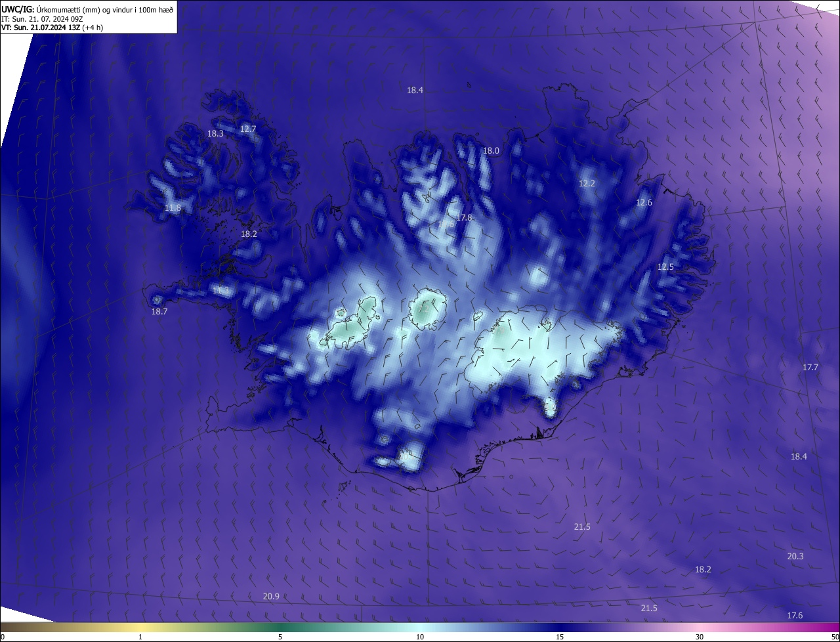
Task: Click the 12.2 value label
Action: 587,183
